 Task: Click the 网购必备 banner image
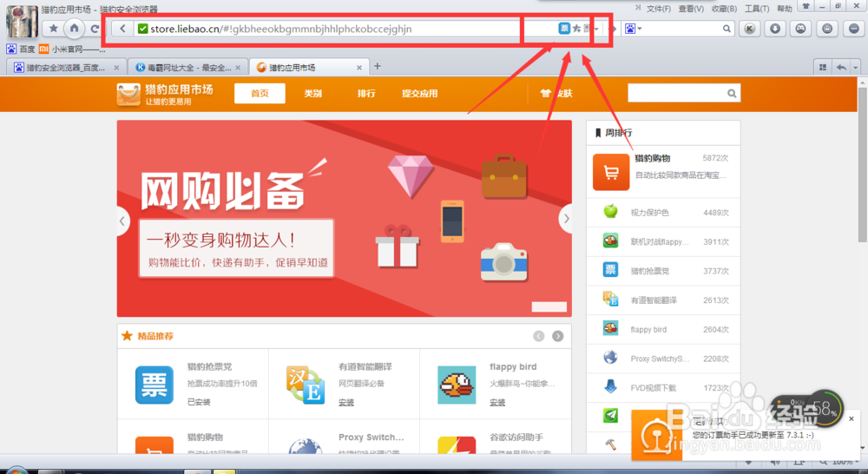pyautogui.click(x=345, y=218)
